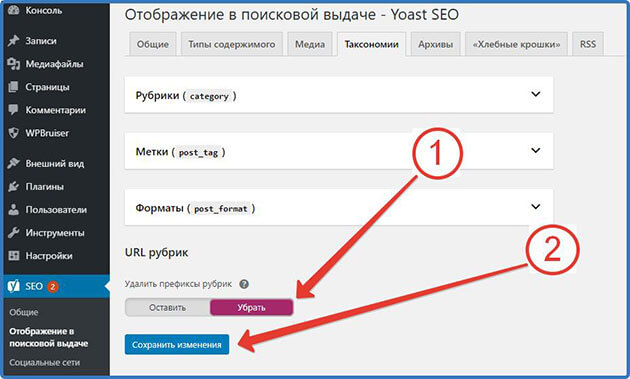Open help question mark for prefix removal

click(x=244, y=284)
